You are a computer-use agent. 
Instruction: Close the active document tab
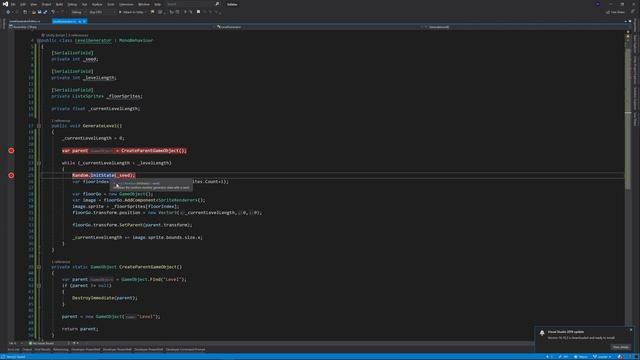(84, 21)
